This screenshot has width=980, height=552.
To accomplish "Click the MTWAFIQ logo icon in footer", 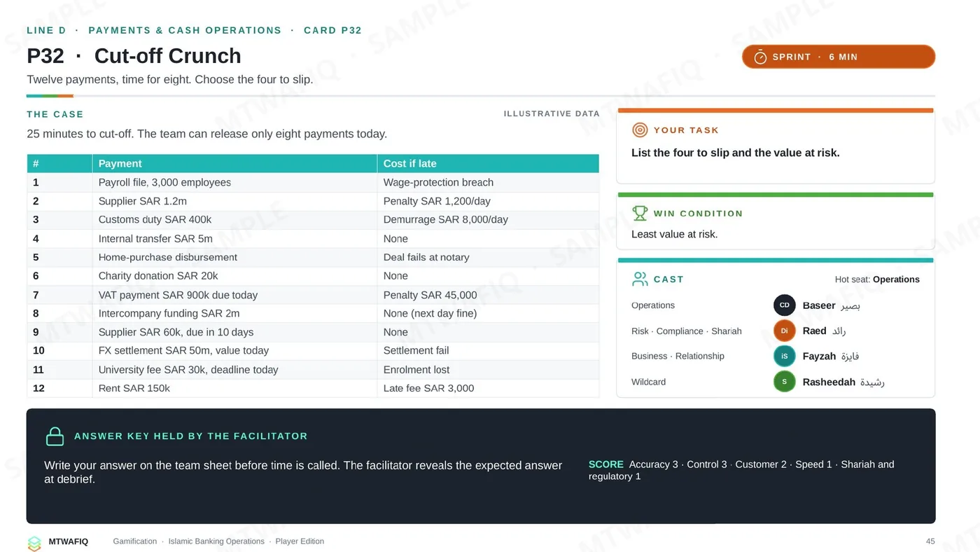I will click(34, 542).
